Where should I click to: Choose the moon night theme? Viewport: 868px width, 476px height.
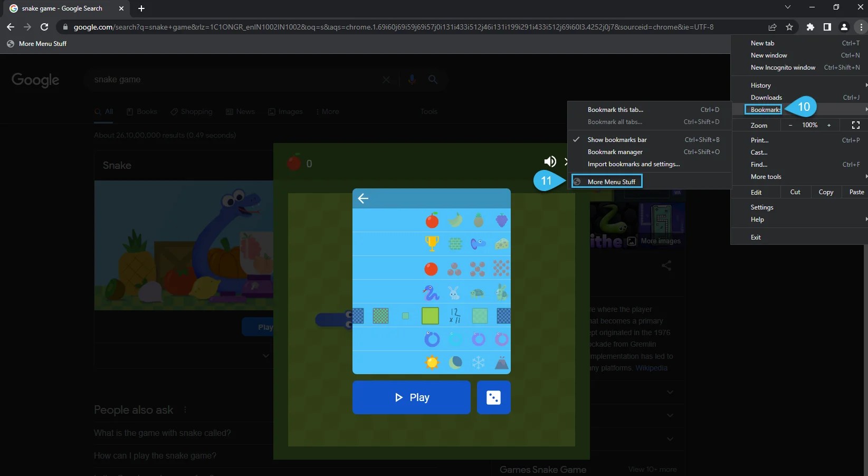[455, 363]
